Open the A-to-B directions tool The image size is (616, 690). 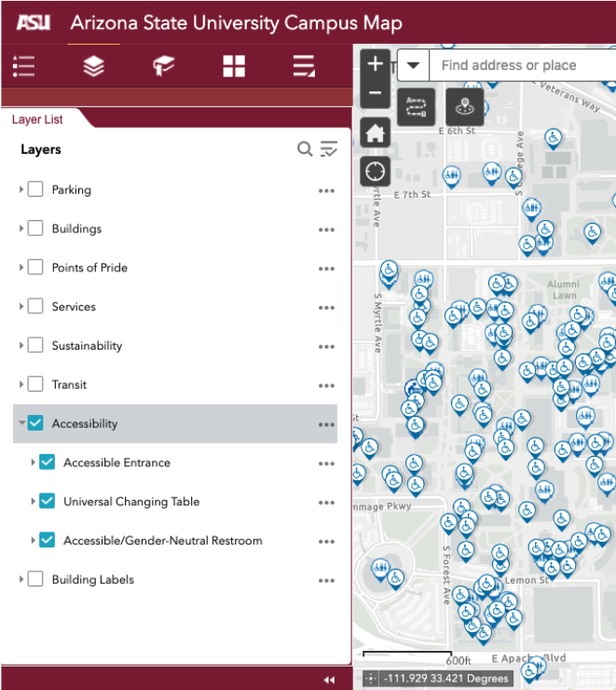point(416,106)
